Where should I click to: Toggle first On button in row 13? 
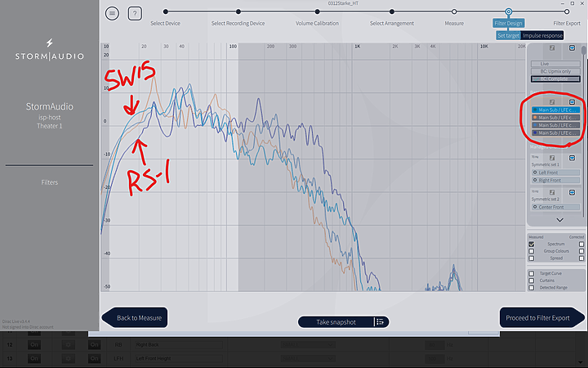(34, 359)
